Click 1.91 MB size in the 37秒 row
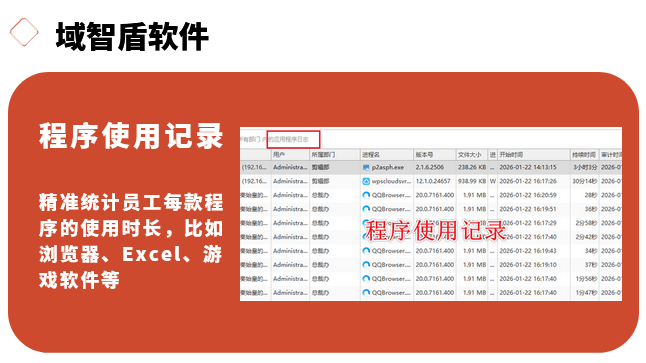Viewport: 646px width, 363px height. 474,265
